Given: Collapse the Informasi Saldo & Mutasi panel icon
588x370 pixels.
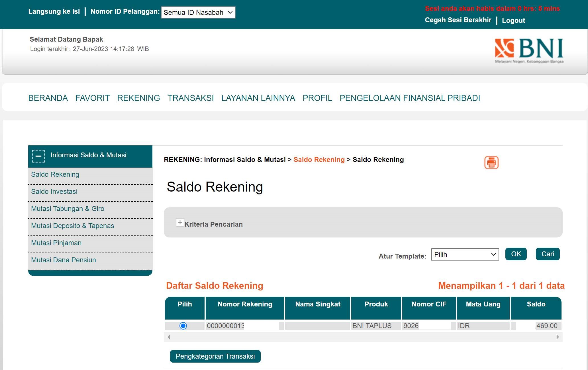Looking at the screenshot, I should (x=38, y=156).
